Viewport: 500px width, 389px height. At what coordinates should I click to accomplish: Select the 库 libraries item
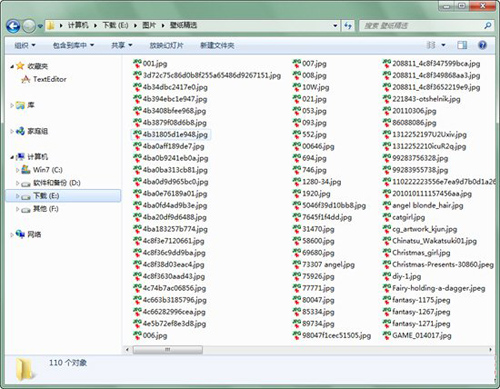point(31,105)
